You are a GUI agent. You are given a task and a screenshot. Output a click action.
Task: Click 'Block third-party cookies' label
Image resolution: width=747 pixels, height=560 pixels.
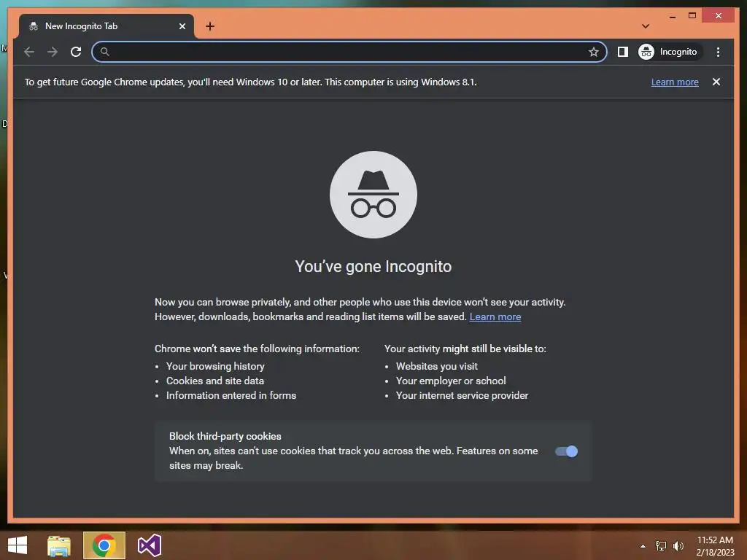click(225, 436)
